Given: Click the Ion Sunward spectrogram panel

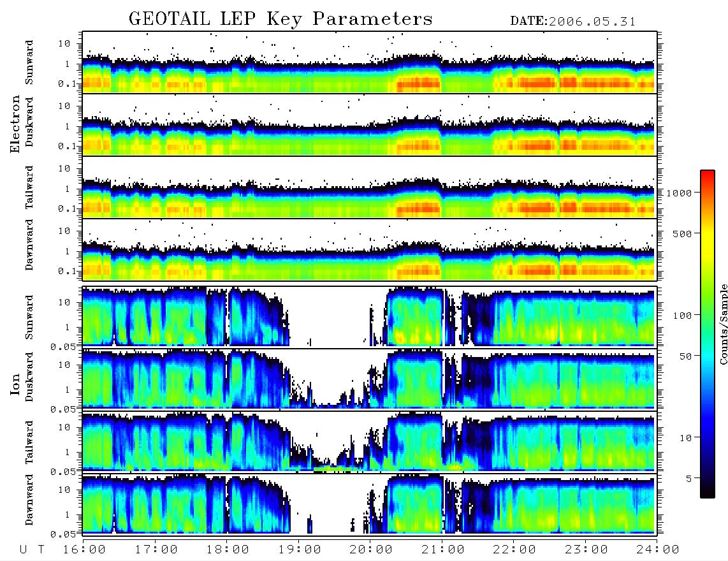Looking at the screenshot, I should point(370,317).
